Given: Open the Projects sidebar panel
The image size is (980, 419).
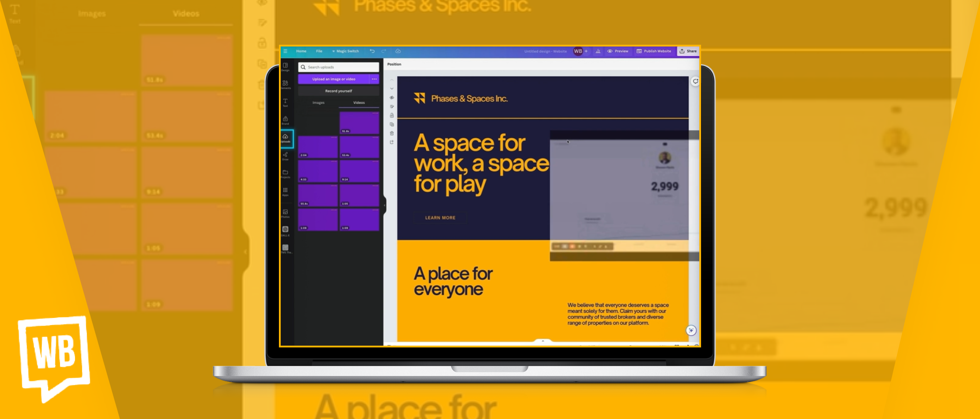Looking at the screenshot, I should coord(285,174).
